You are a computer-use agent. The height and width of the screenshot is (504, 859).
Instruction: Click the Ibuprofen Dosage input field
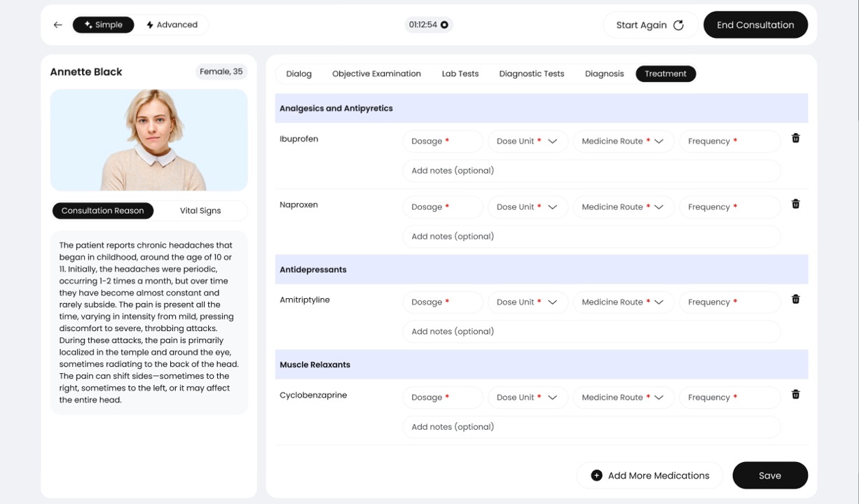point(442,141)
